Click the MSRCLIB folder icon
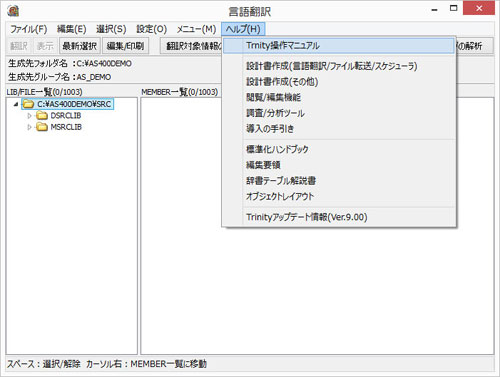Screen dimensions: 500x377 [x=42, y=127]
